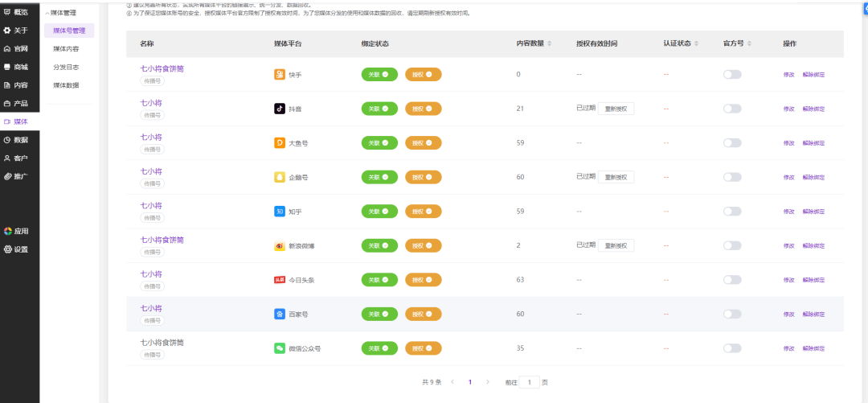Screen dimensions: 868x403
Task: Select 媒体号管理 submenu item
Action: (69, 31)
